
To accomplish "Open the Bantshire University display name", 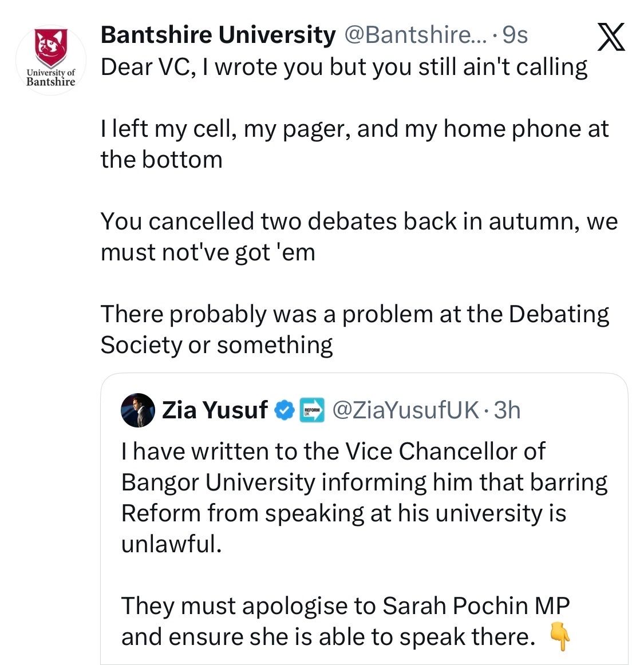I will tap(218, 35).
